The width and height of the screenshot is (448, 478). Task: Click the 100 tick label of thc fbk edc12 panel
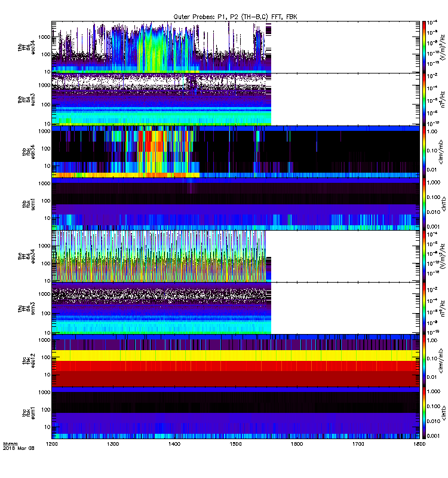pos(46,357)
